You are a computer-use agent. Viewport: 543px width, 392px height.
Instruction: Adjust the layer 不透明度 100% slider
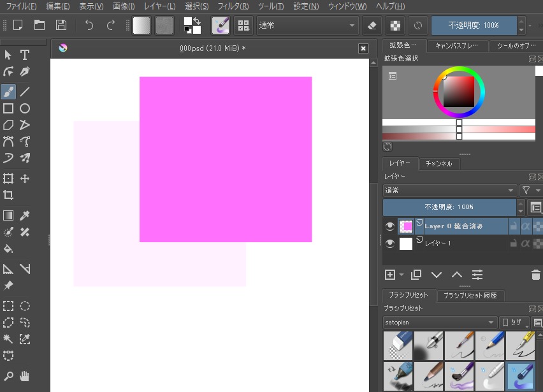click(449, 207)
